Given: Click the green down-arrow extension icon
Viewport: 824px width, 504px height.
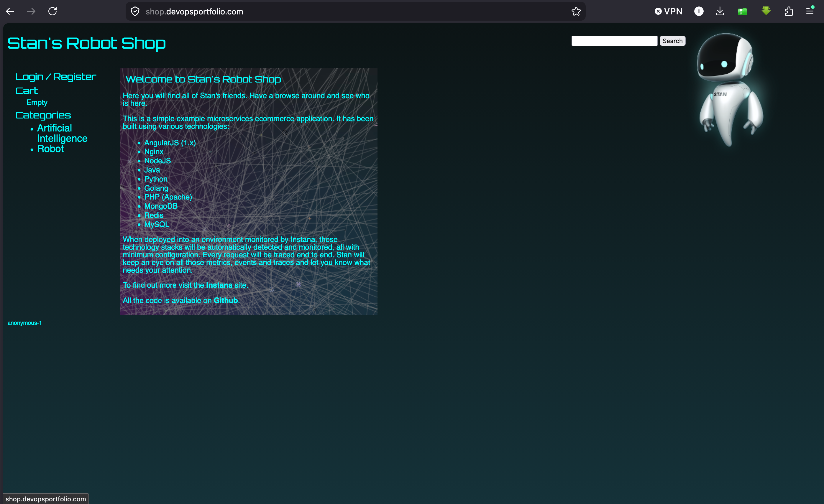Looking at the screenshot, I should (x=766, y=11).
